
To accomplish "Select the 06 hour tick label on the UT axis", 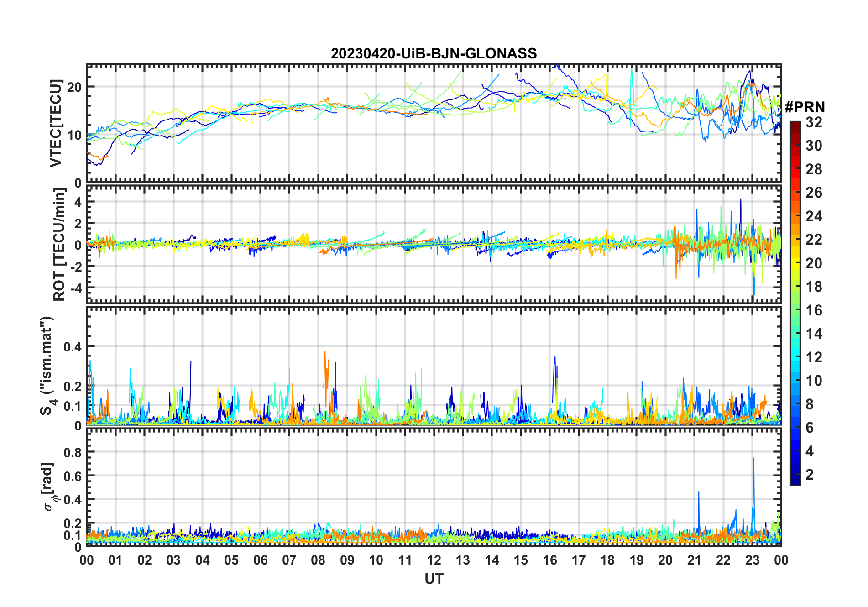I will [x=260, y=560].
